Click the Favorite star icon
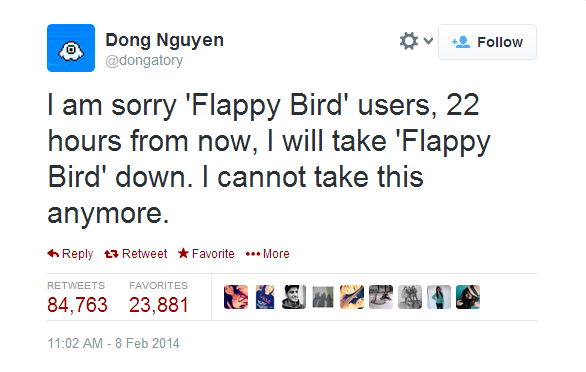 click(183, 253)
